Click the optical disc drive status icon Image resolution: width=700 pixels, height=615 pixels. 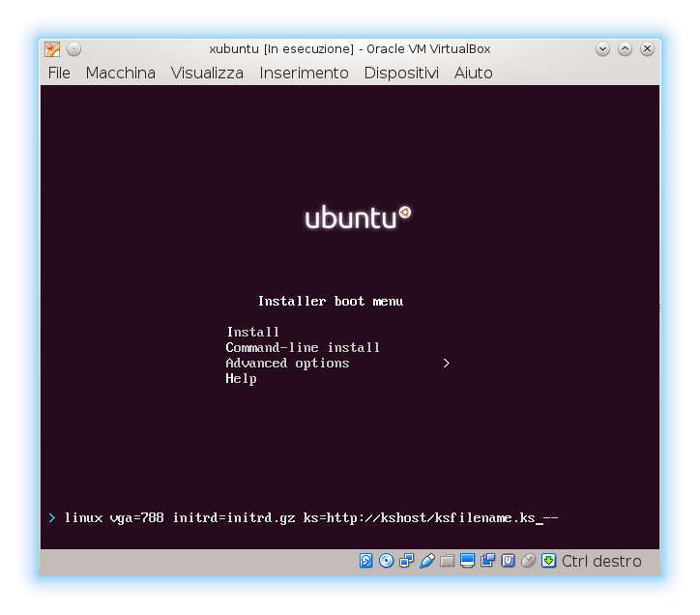386,561
